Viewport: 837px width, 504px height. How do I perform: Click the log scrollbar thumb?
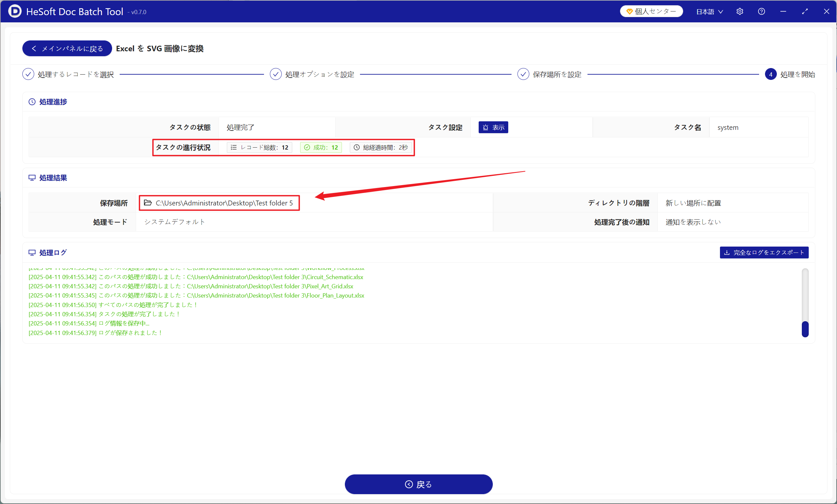pos(805,329)
